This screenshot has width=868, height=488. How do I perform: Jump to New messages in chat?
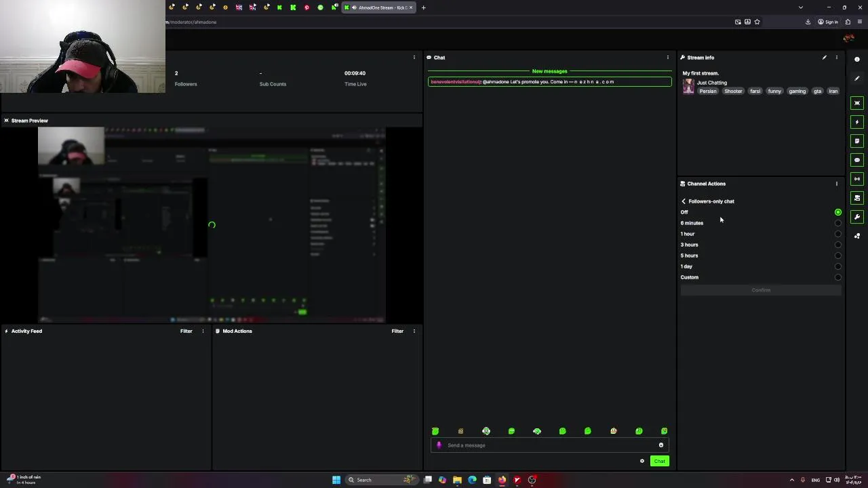point(549,71)
